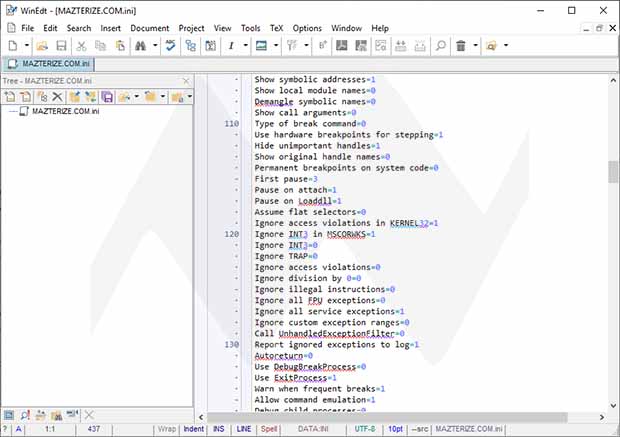The image size is (620, 437).
Task: Open the Find binoculars dropdown arrow
Action: (155, 45)
